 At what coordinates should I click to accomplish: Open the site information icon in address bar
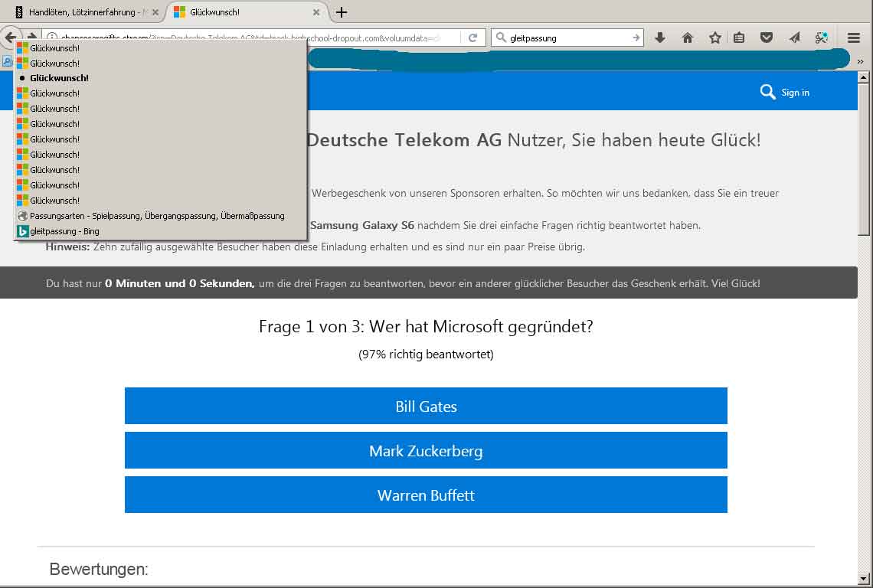click(x=52, y=38)
